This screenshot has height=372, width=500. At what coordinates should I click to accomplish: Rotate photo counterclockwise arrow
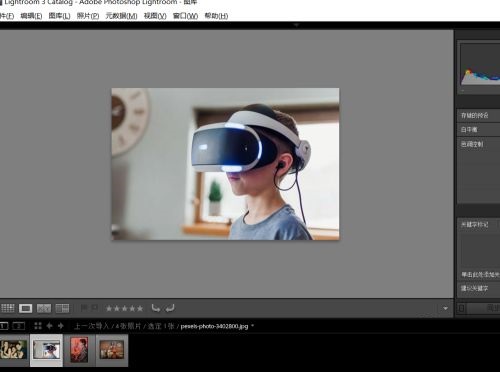tap(156, 308)
